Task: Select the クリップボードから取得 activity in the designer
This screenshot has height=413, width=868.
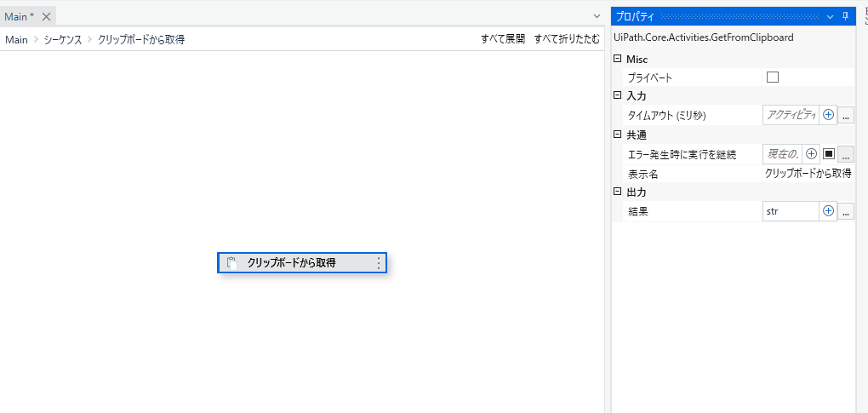Action: click(x=302, y=263)
